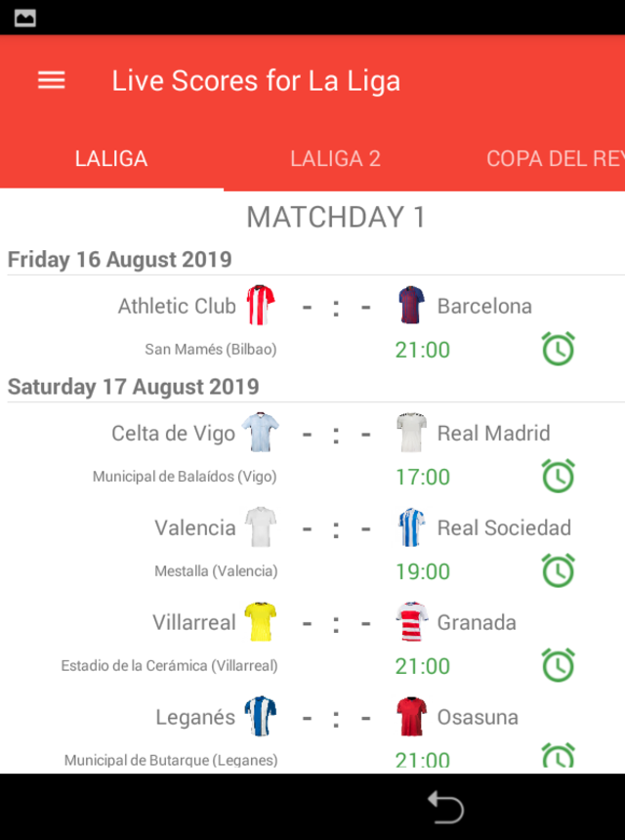Enable reminder for Celta de Vigo match

click(559, 476)
